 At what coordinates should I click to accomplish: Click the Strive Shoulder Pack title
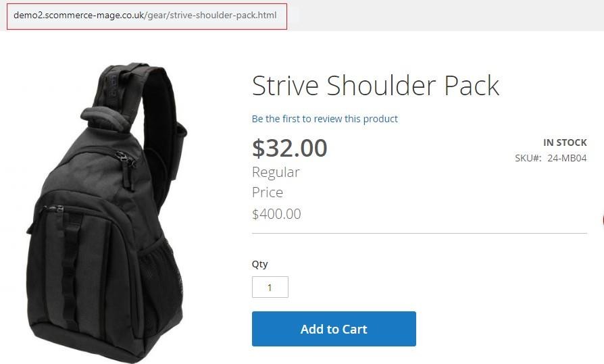pos(376,85)
